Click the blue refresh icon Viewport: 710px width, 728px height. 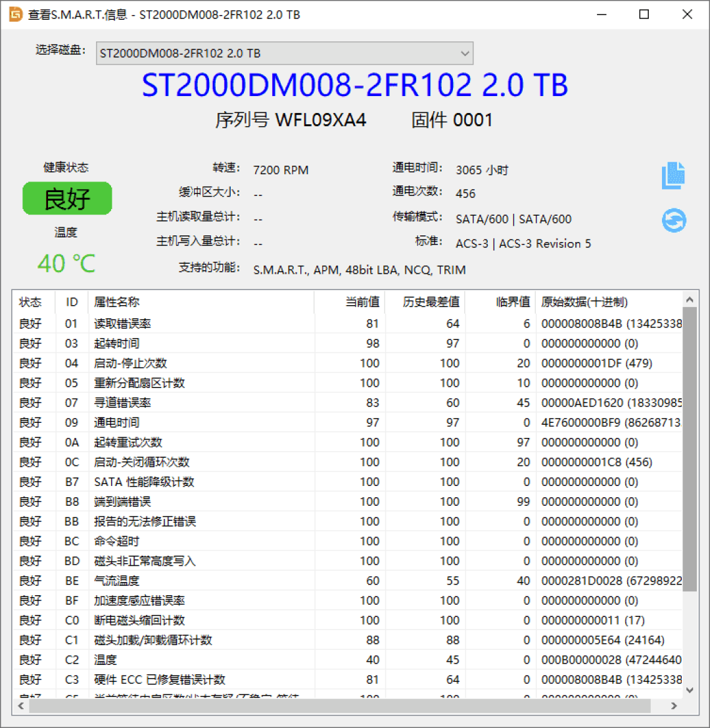pos(674,220)
